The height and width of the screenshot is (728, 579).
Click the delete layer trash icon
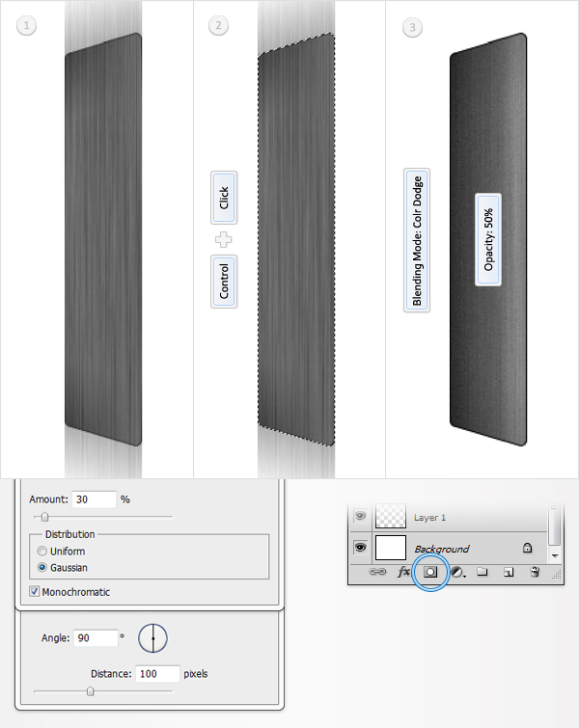(535, 572)
